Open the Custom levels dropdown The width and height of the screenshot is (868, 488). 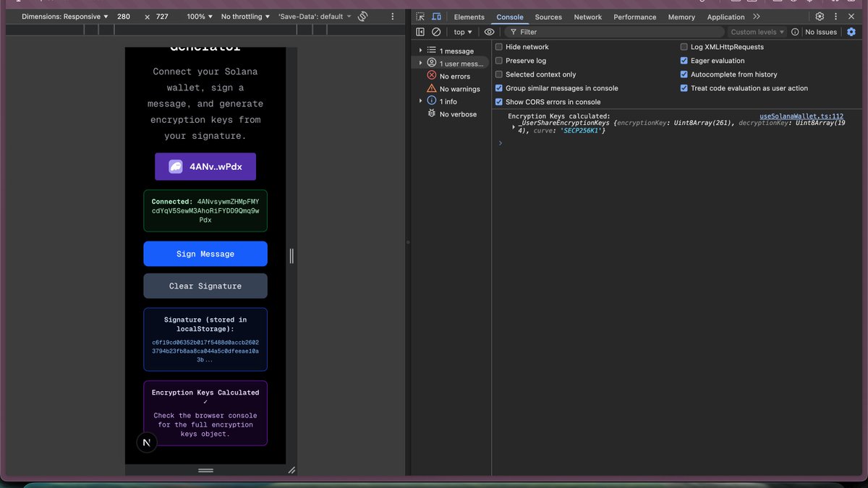(x=757, y=32)
